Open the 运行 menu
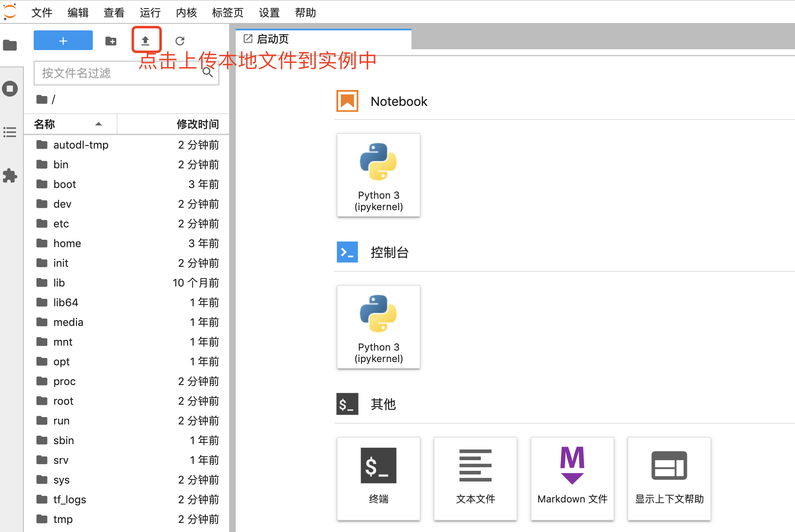Screen dimensions: 795x532 150,13
